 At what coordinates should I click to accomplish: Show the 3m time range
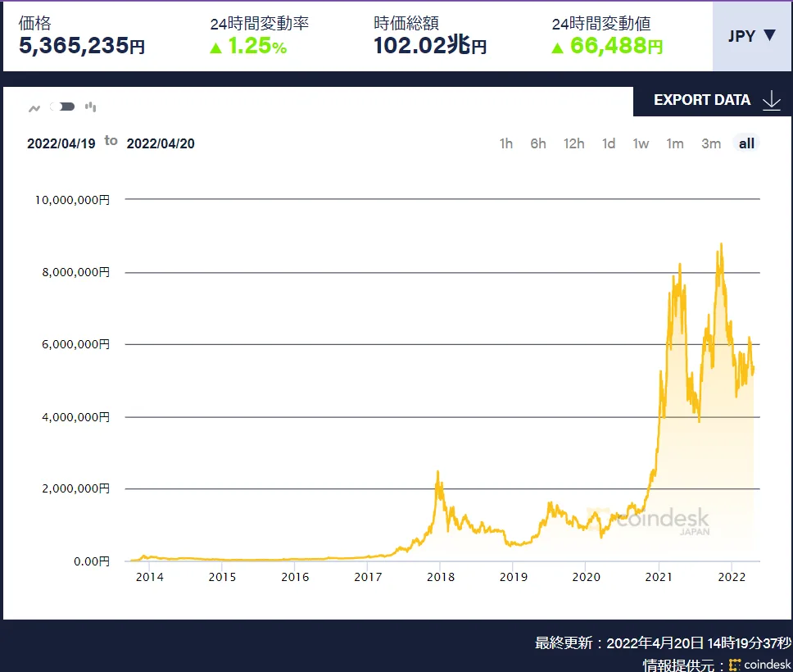click(711, 143)
